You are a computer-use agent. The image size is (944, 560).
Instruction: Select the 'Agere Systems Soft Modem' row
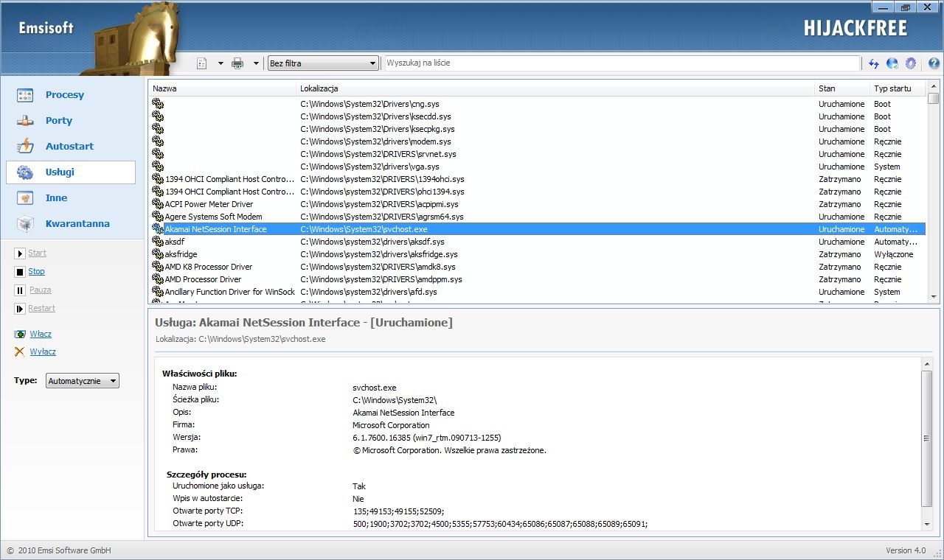tap(538, 217)
